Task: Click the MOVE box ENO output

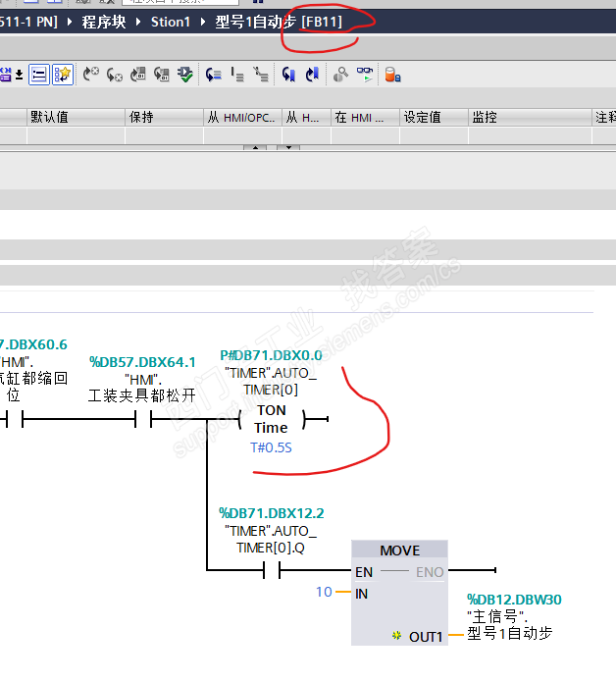Action: pyautogui.click(x=430, y=572)
